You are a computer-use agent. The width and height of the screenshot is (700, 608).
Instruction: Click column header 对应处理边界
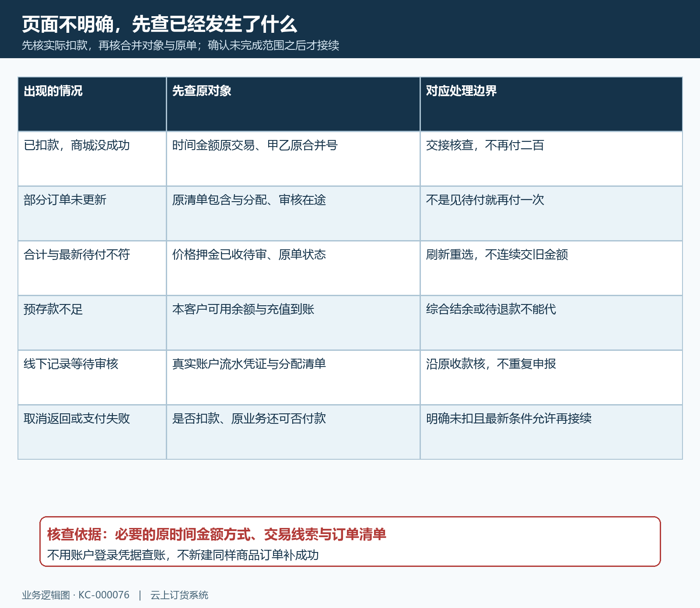[x=551, y=104]
